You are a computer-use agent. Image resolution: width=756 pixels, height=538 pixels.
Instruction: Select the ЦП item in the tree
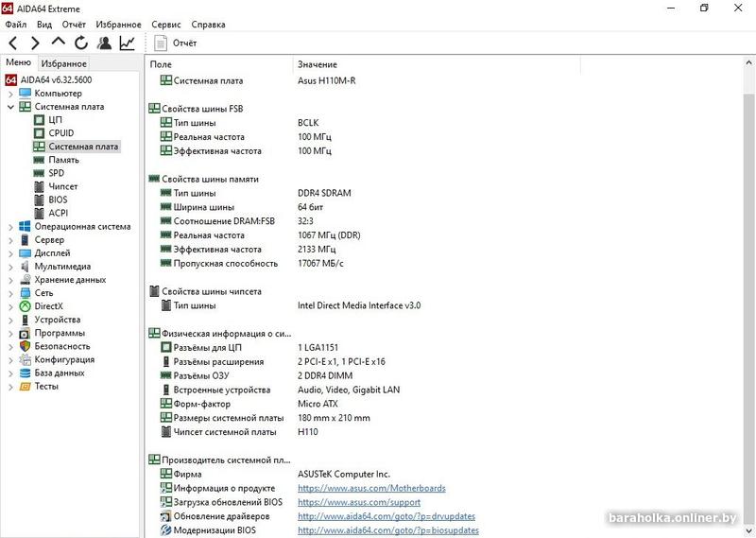55,120
